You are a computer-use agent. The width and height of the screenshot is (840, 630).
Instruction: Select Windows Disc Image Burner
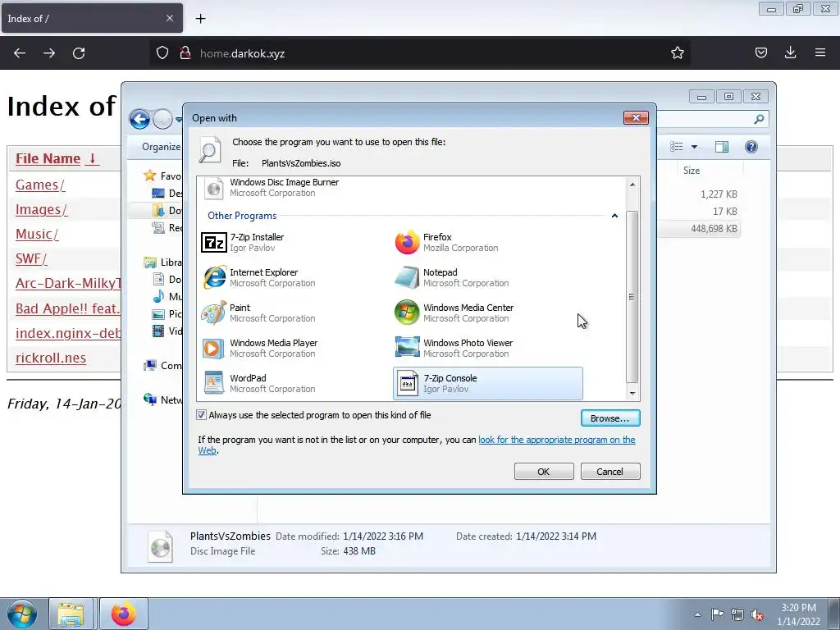[x=294, y=188]
